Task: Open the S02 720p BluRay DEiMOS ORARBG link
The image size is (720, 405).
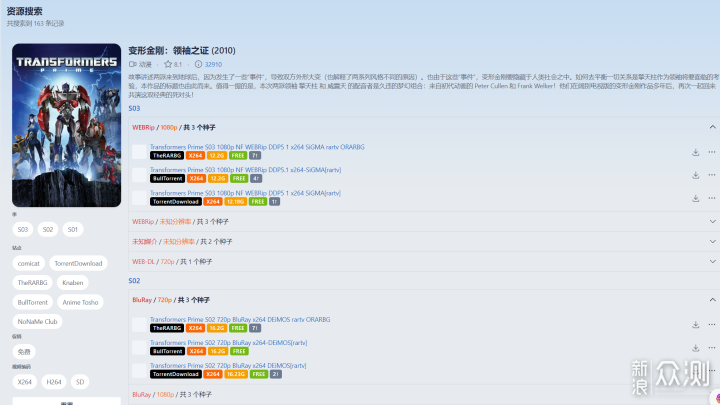Action: [240, 320]
